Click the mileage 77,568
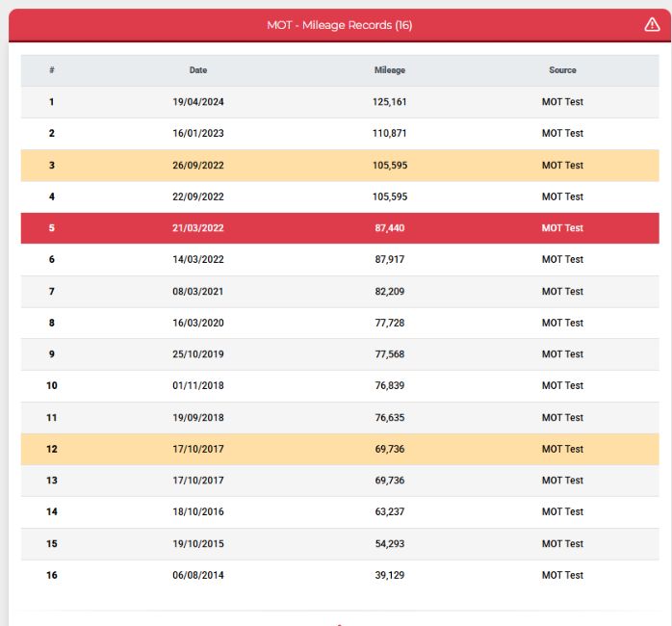Screen dimensions: 672x626 [x=390, y=354]
